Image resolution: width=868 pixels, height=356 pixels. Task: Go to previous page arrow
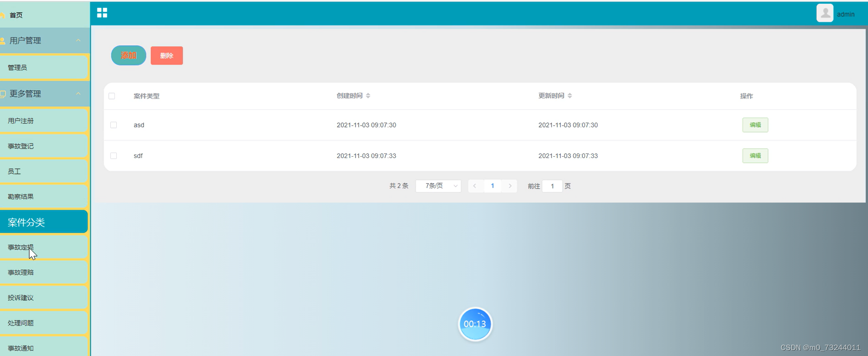point(475,186)
